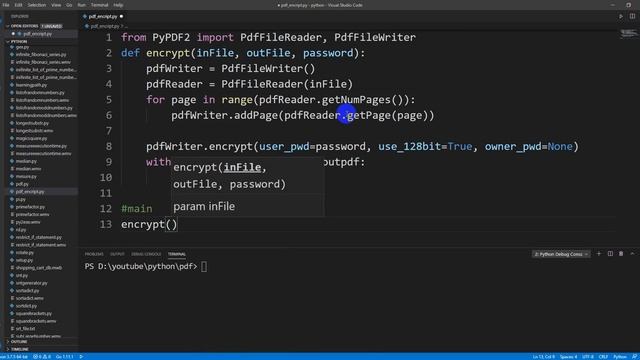
Task: Run Python file using play icon
Action: tap(621, 16)
